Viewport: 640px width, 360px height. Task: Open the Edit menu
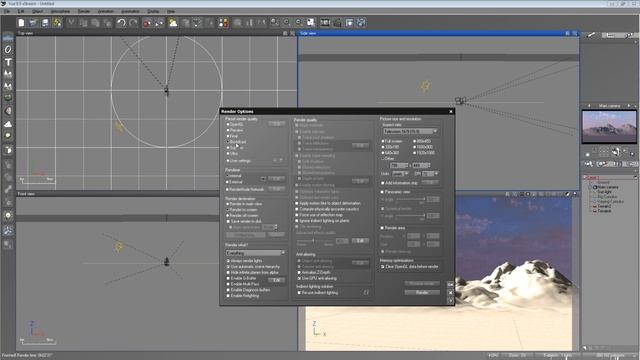tap(21, 11)
